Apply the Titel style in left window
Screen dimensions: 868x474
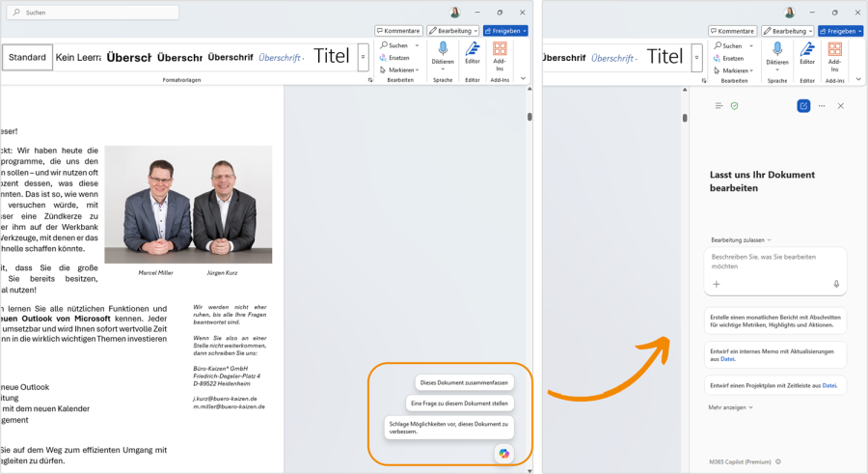332,56
